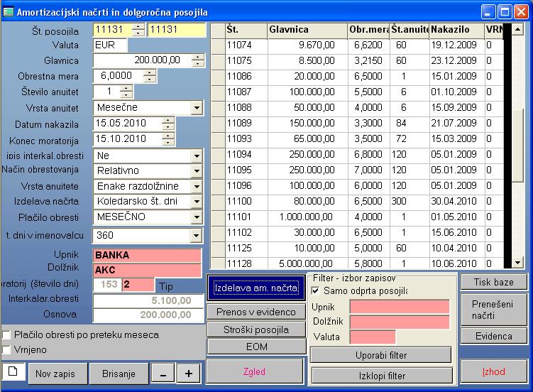Click the app icon in title bar
This screenshot has height=392, width=533.
point(9,11)
